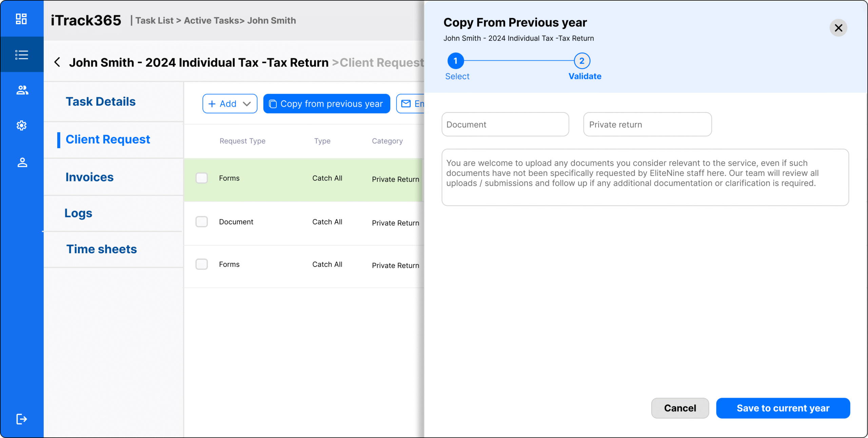Select the last Forms row checkbox

click(202, 264)
